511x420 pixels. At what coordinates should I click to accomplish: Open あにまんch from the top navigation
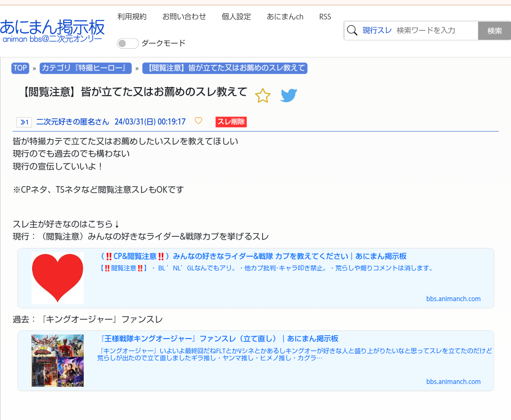(x=285, y=17)
